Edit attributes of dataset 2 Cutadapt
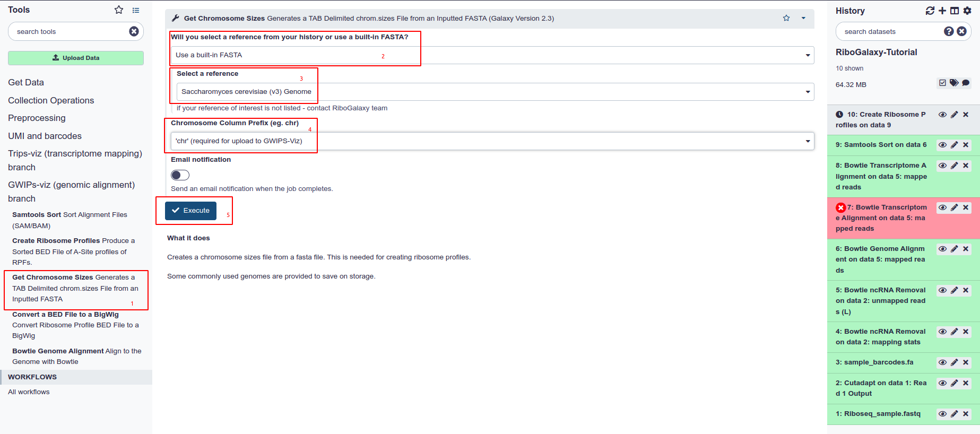Screen dimensions: 980x434 [x=954, y=383]
